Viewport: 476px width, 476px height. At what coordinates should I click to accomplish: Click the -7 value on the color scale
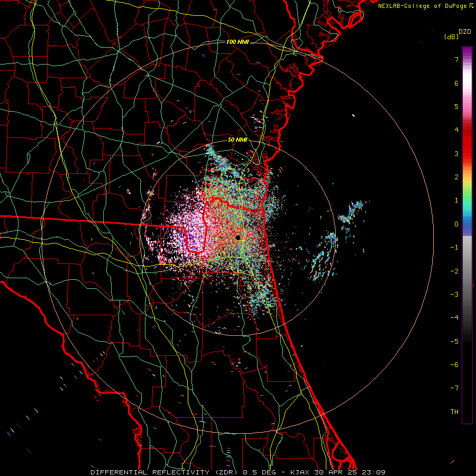[454, 388]
